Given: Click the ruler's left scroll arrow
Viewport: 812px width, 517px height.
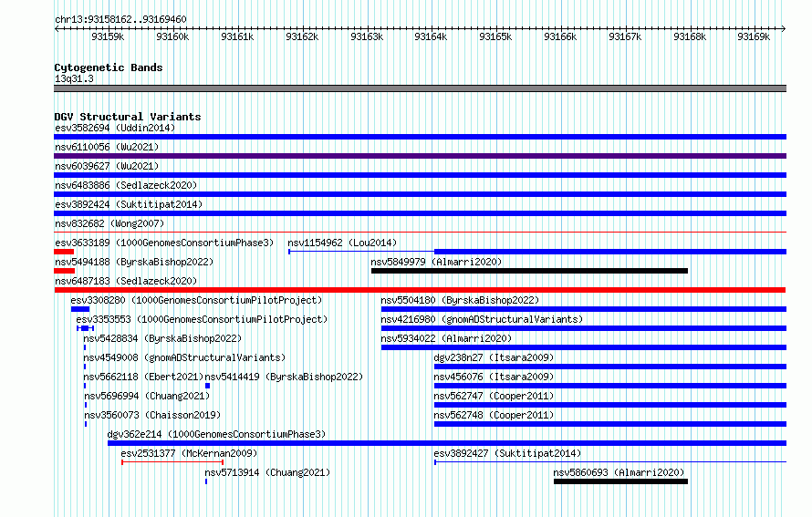Looking at the screenshot, I should [x=57, y=28].
